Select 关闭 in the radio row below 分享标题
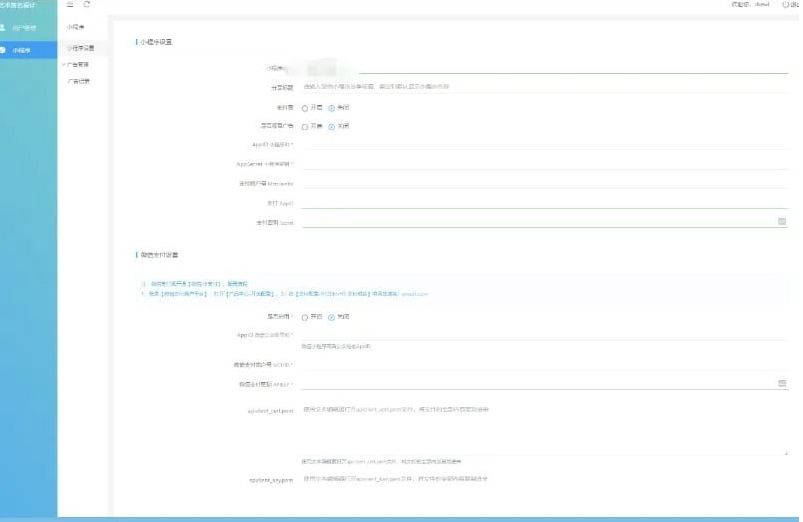Image resolution: width=803 pixels, height=522 pixels. tap(331, 108)
